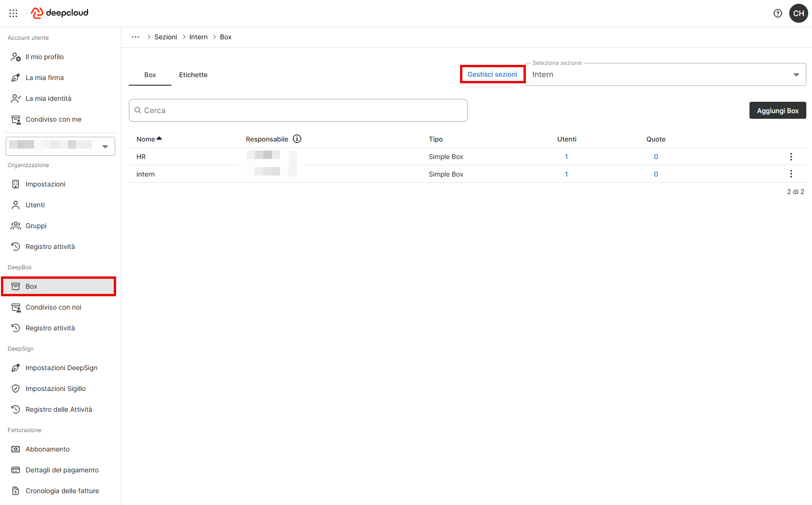Open the three-dot menu for HR row
This screenshot has width=812, height=505.
(791, 157)
